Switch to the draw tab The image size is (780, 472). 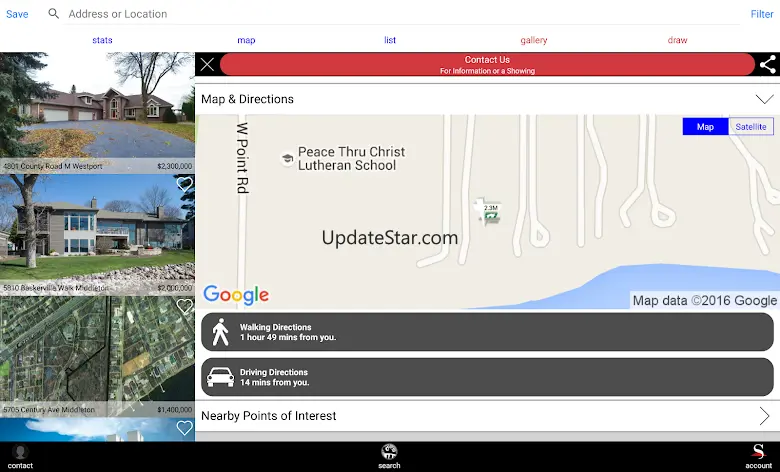[x=678, y=40]
